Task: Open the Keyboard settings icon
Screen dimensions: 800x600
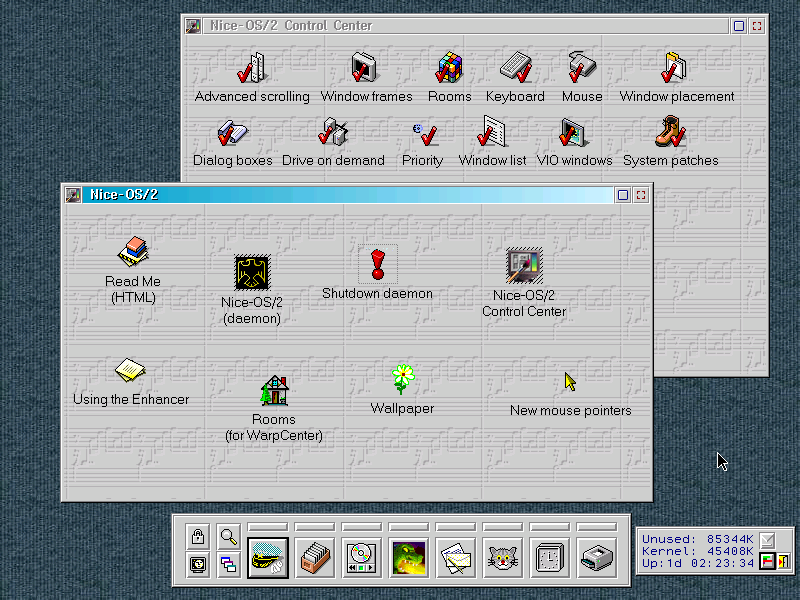Action: [x=516, y=67]
